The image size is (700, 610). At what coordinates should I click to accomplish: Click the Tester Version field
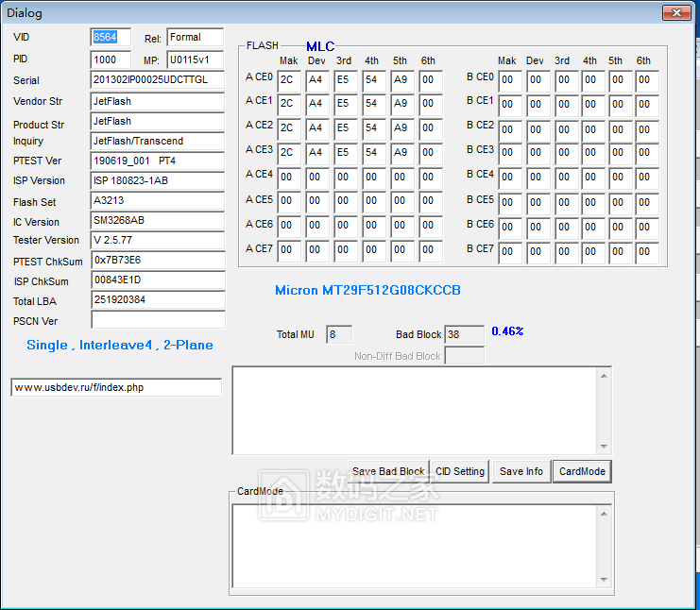[x=158, y=240]
